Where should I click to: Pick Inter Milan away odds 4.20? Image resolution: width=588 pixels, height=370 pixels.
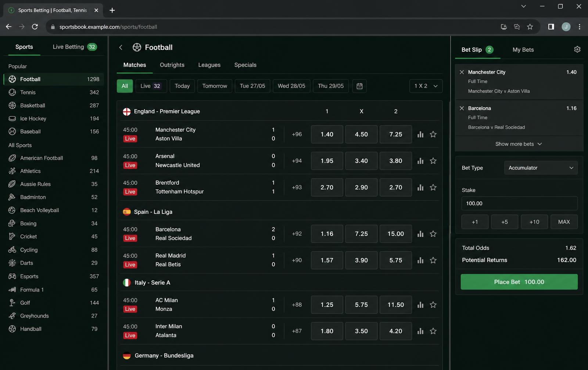[395, 331]
